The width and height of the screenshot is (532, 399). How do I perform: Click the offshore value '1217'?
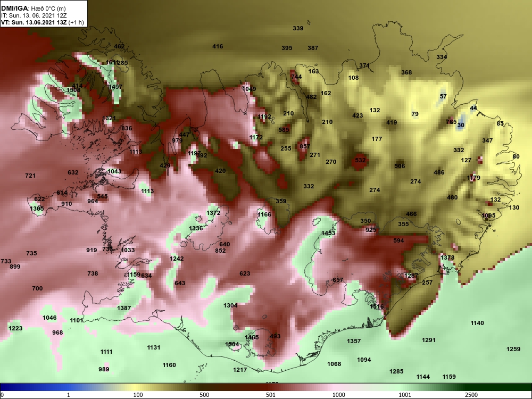click(x=240, y=370)
